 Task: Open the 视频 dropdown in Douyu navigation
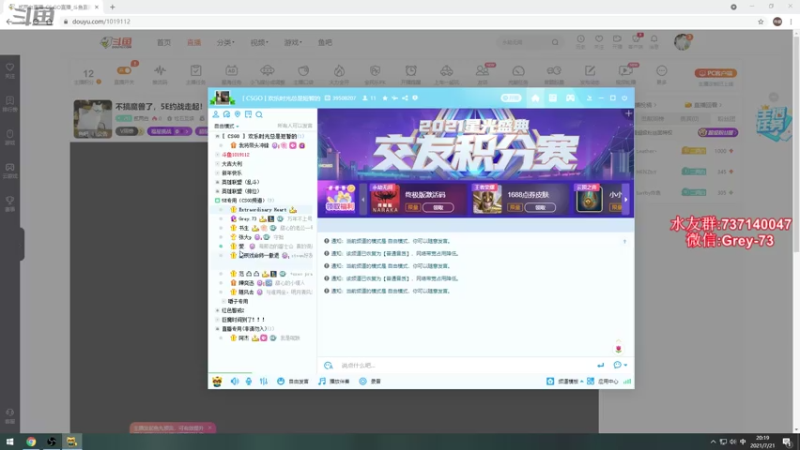tap(259, 42)
